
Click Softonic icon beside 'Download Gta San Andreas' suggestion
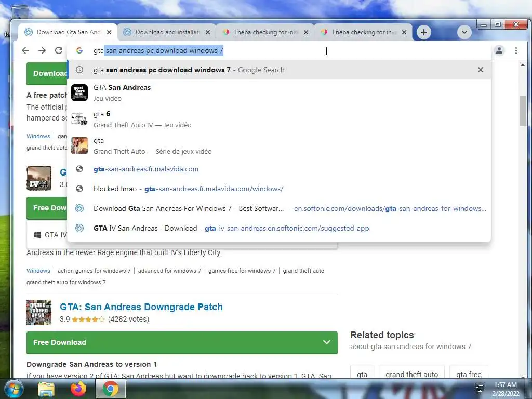click(79, 208)
